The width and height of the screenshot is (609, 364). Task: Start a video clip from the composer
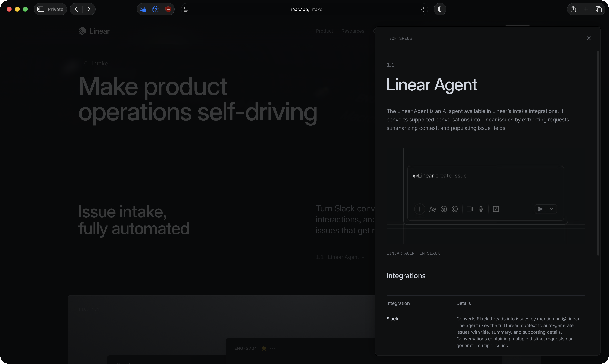[470, 209]
